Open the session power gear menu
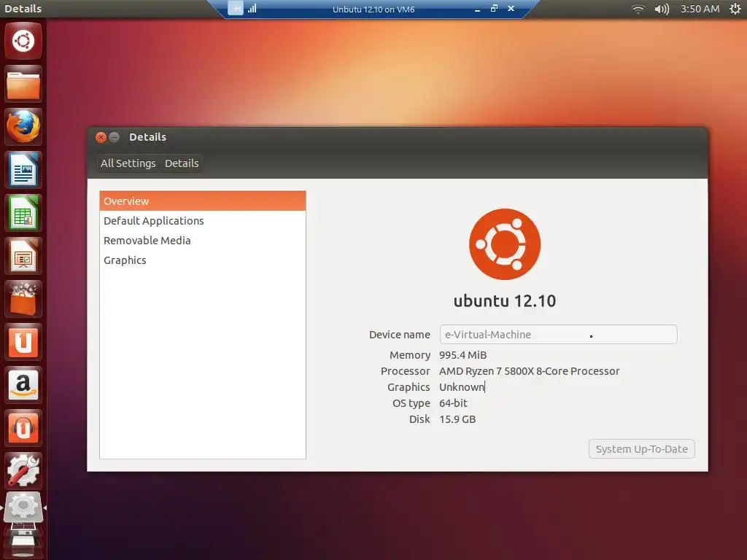 point(735,9)
